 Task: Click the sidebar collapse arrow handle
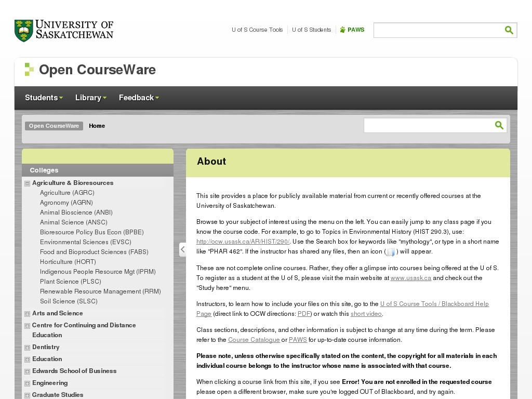tap(182, 249)
